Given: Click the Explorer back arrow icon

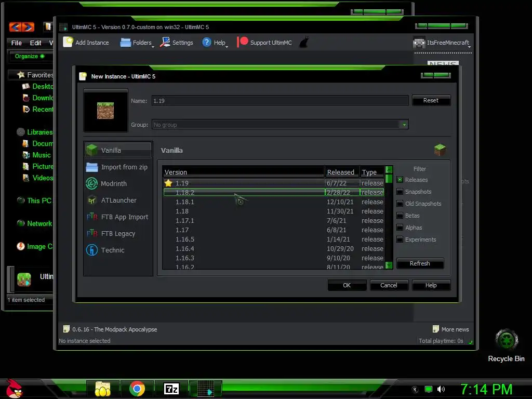Looking at the screenshot, I should pyautogui.click(x=15, y=27).
